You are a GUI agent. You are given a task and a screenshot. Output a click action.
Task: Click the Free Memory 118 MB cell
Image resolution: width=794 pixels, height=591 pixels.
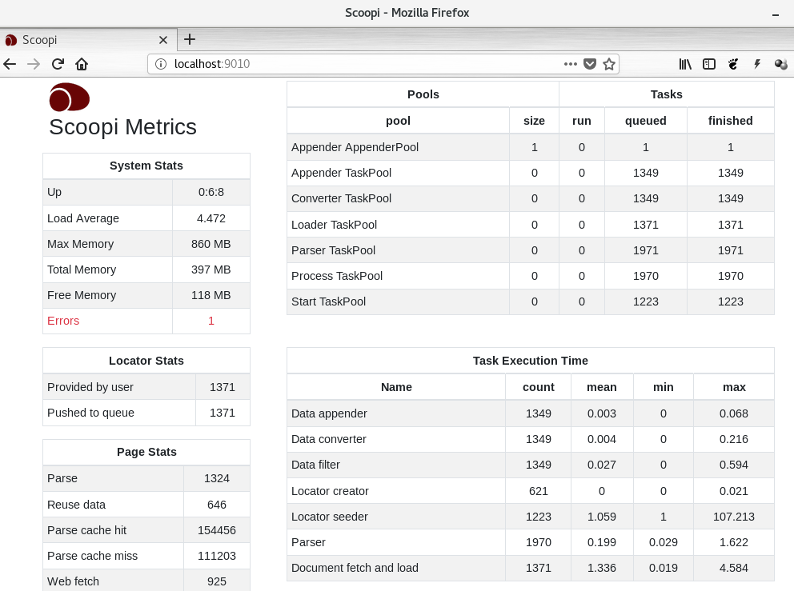click(211, 295)
